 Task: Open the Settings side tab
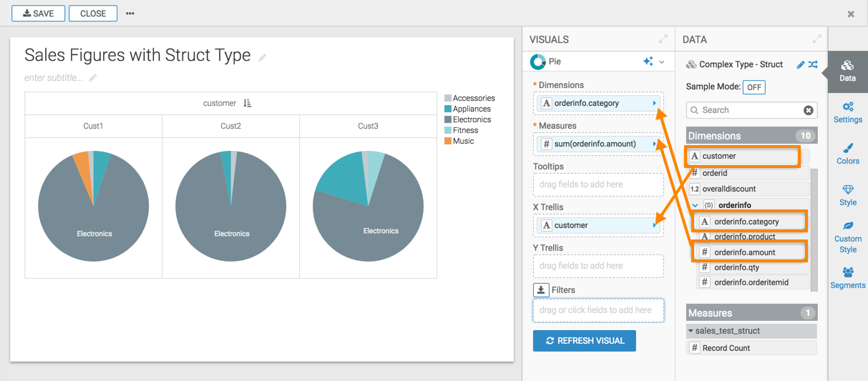click(x=847, y=112)
